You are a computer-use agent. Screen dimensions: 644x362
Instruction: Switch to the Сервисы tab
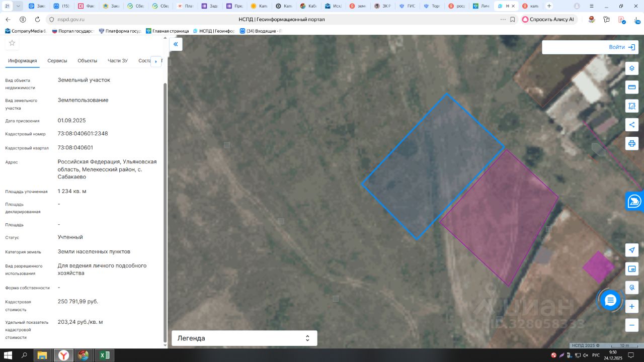pos(57,61)
